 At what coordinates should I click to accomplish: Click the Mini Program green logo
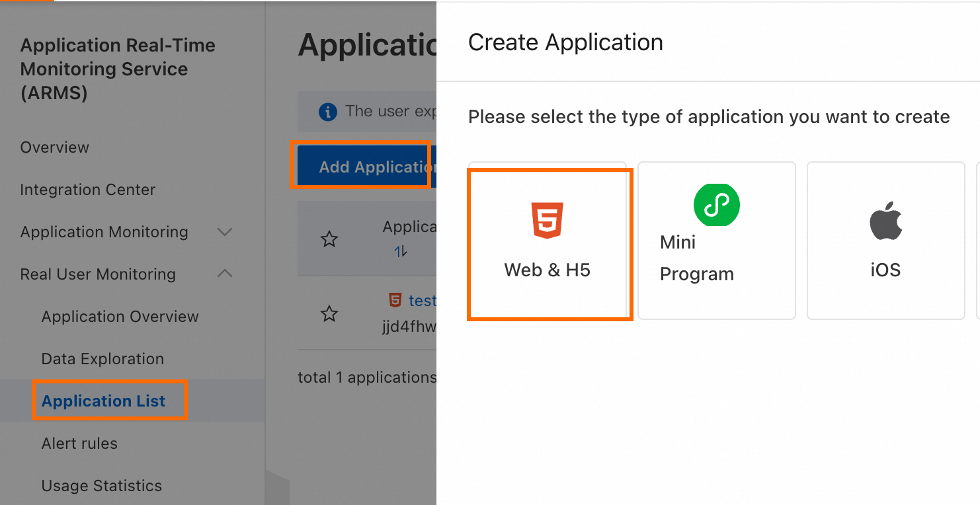click(716, 205)
